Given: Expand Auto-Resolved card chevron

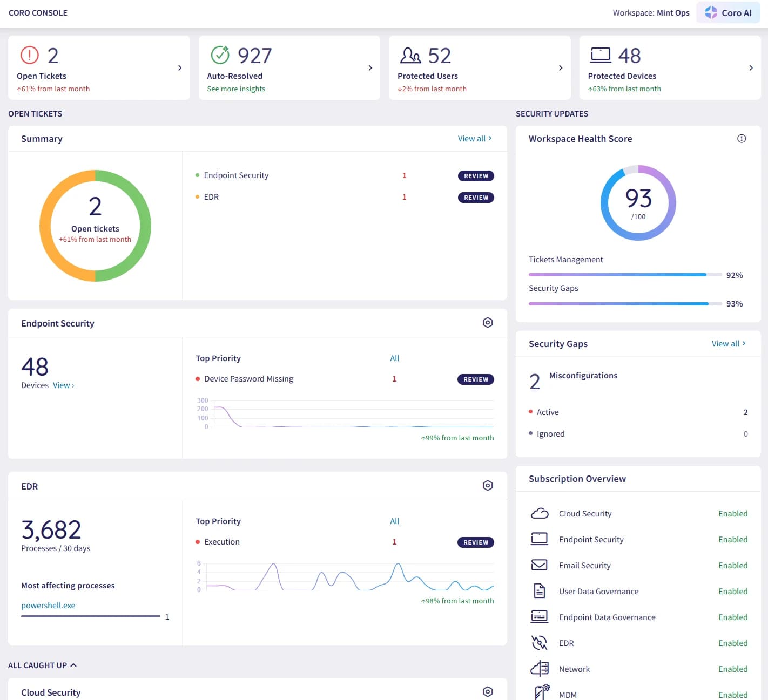Looking at the screenshot, I should pos(370,68).
